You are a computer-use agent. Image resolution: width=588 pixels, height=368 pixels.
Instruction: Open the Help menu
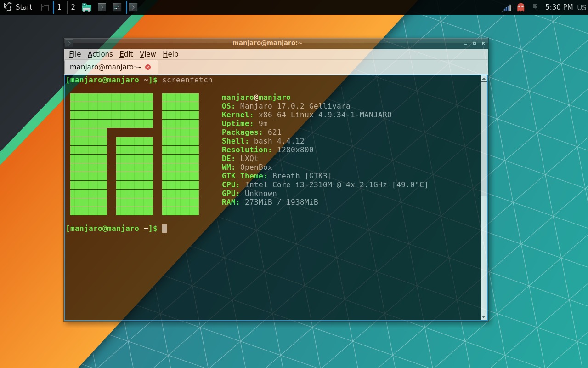pyautogui.click(x=170, y=54)
